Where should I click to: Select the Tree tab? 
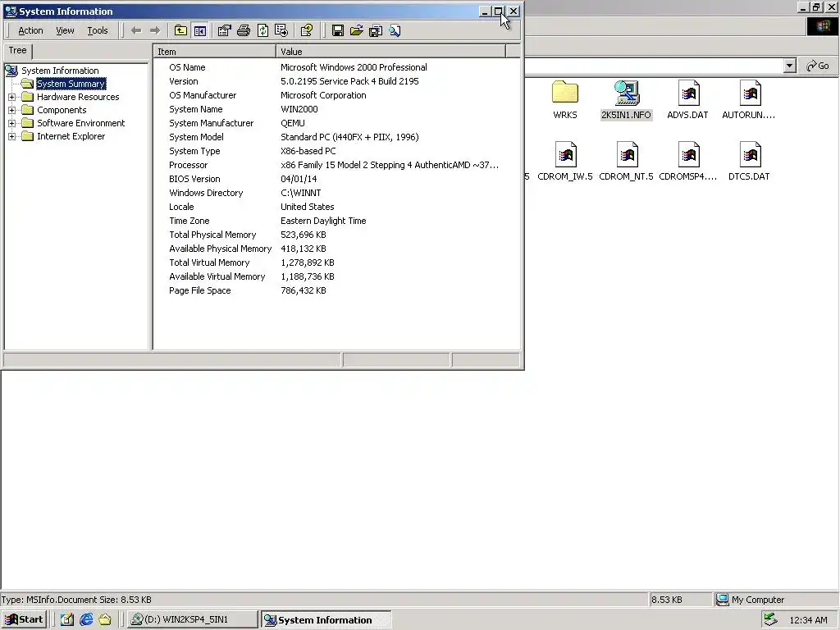coord(18,50)
